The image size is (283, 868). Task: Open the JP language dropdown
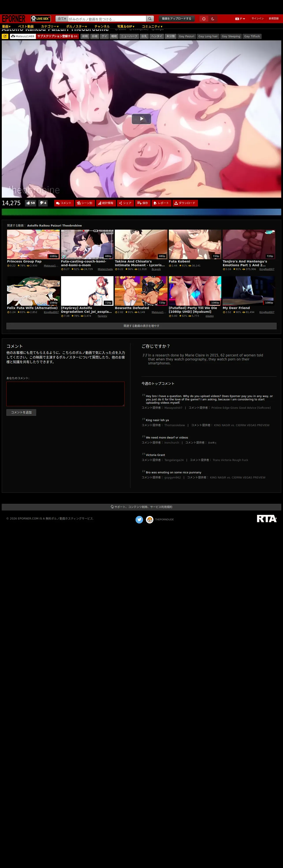pos(240,19)
